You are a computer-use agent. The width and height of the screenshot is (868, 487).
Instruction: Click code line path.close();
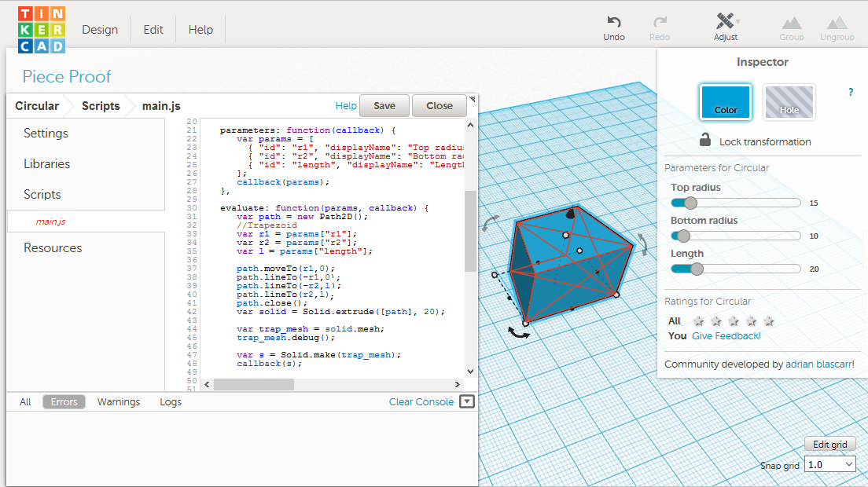[271, 303]
